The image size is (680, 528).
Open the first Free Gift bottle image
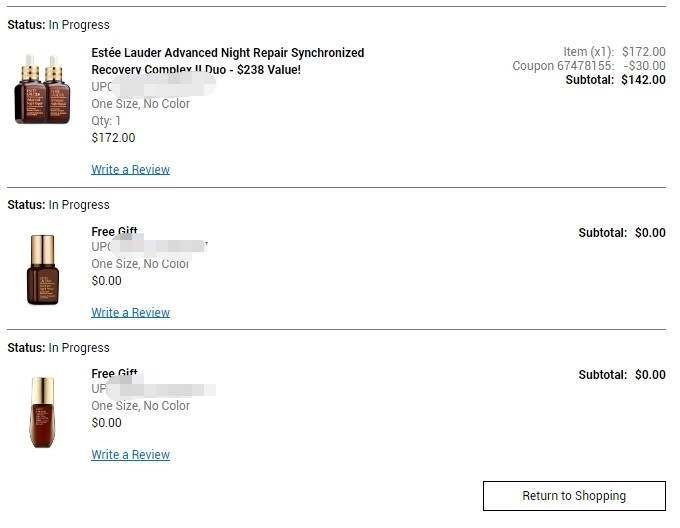pyautogui.click(x=42, y=269)
